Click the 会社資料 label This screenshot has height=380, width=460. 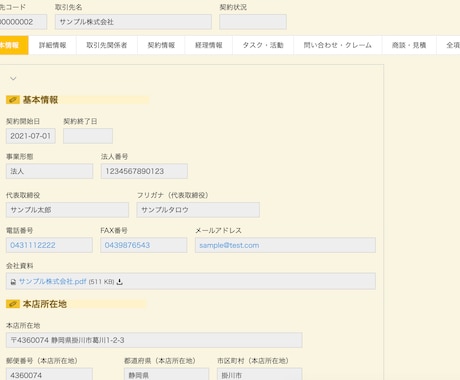(x=20, y=266)
